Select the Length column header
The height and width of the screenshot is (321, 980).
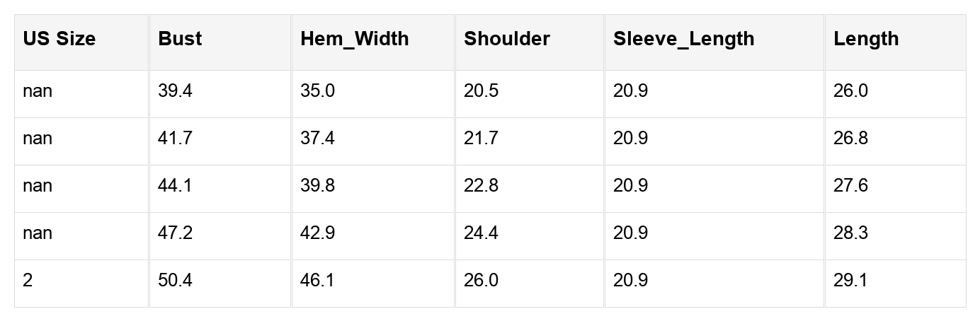tap(866, 39)
